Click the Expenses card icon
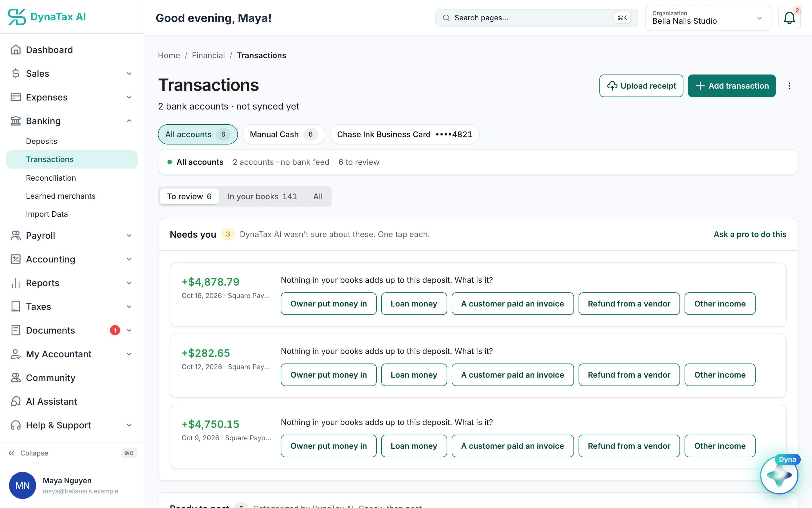The height and width of the screenshot is (508, 812). [x=16, y=97]
